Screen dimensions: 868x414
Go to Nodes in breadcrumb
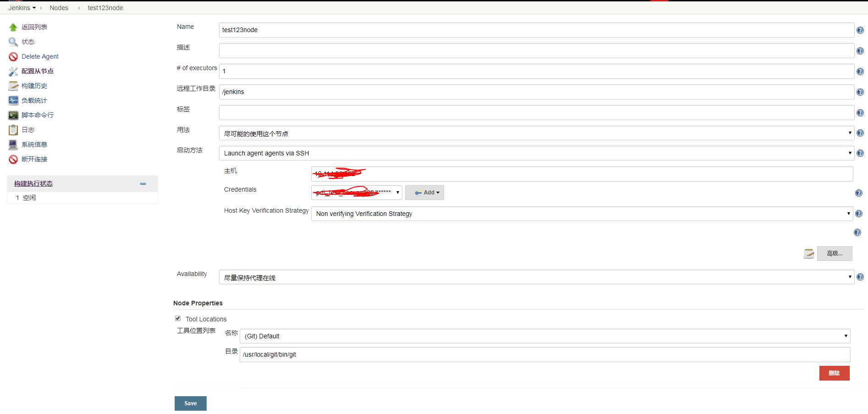[x=59, y=8]
